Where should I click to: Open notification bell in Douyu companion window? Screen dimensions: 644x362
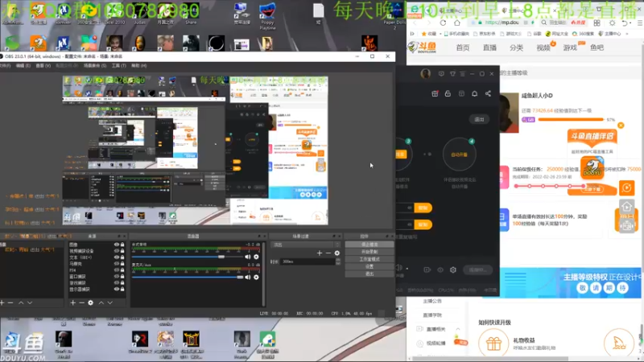pyautogui.click(x=474, y=93)
